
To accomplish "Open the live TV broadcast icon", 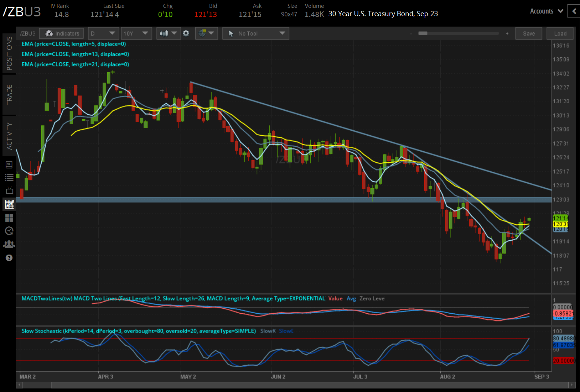I will (x=9, y=190).
